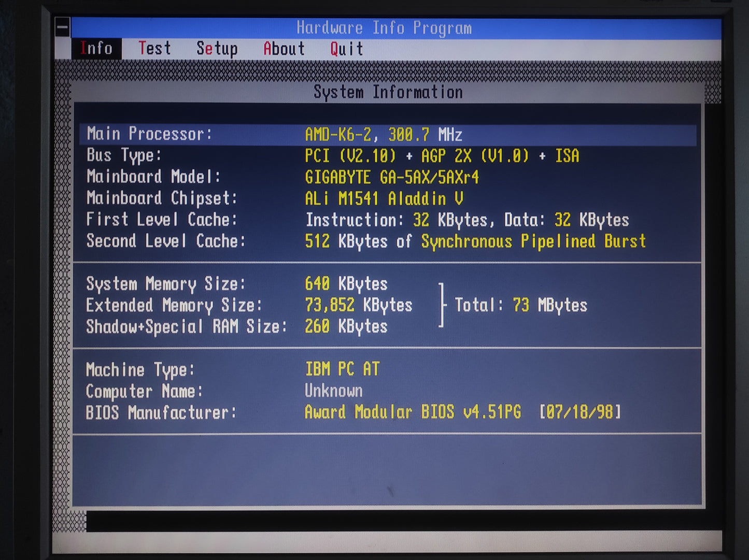Select the Mainboard Chipset line
Image resolution: width=749 pixels, height=560 pixels.
coord(275,198)
